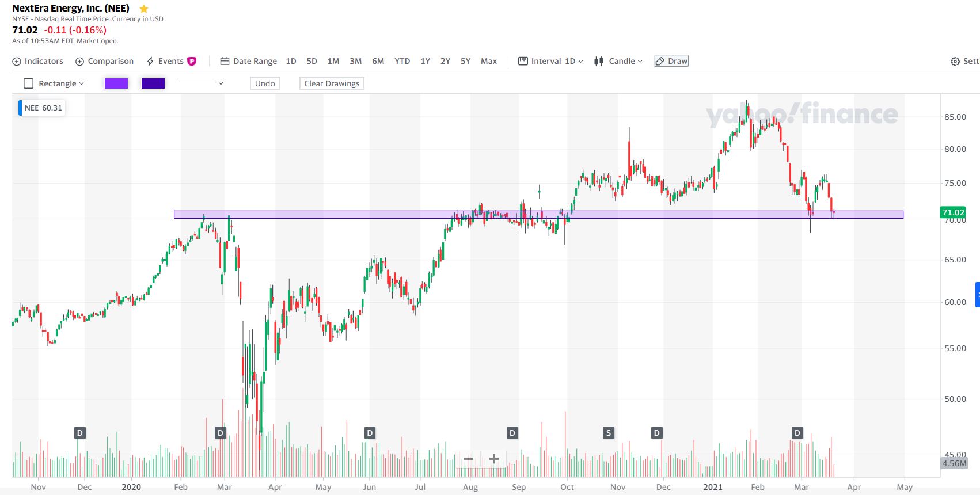This screenshot has width=980, height=495.
Task: Open the Candle chart type dropdown
Action: tap(618, 61)
